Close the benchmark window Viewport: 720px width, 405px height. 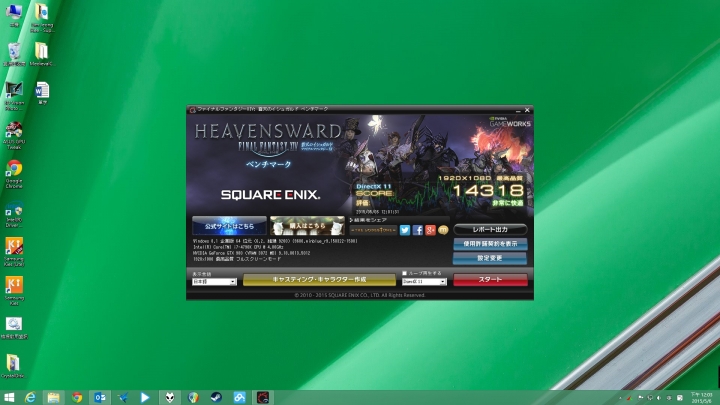(527, 110)
